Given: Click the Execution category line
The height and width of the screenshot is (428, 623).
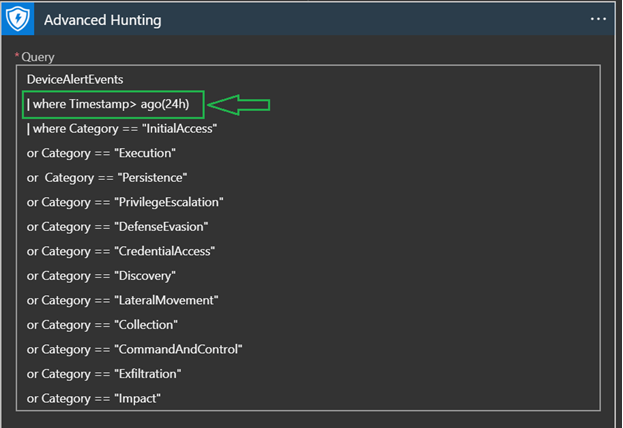Looking at the screenshot, I should [x=101, y=153].
